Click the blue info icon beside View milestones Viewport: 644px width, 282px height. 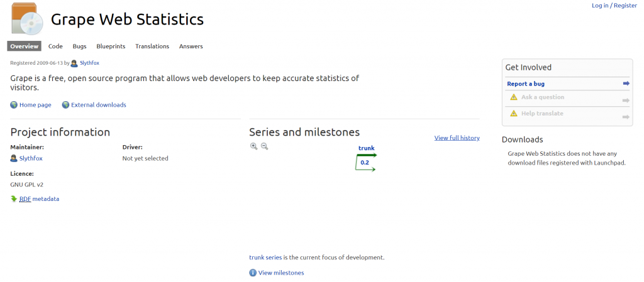click(x=253, y=273)
